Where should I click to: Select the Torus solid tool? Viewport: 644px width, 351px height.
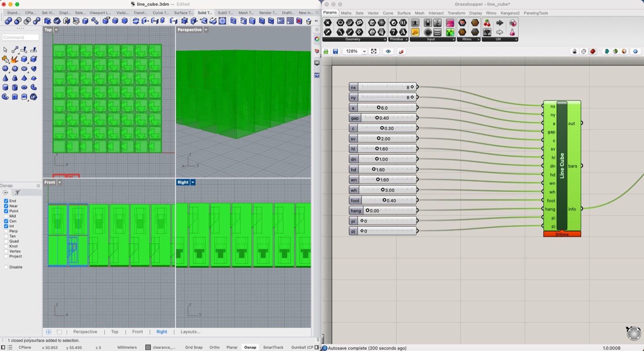coord(24,87)
